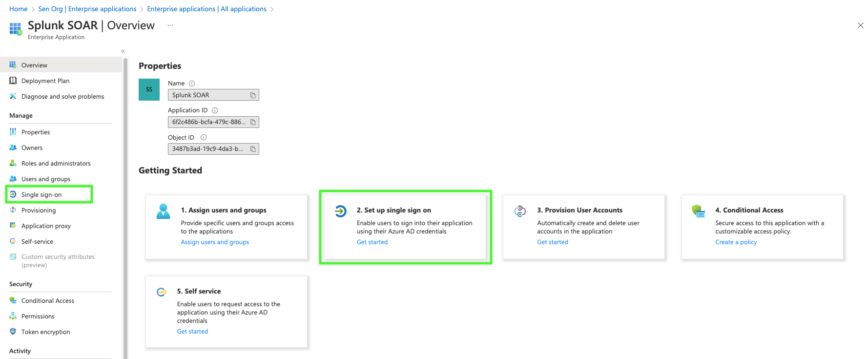Click the Overview sidebar icon
The height and width of the screenshot is (359, 868).
click(x=13, y=65)
